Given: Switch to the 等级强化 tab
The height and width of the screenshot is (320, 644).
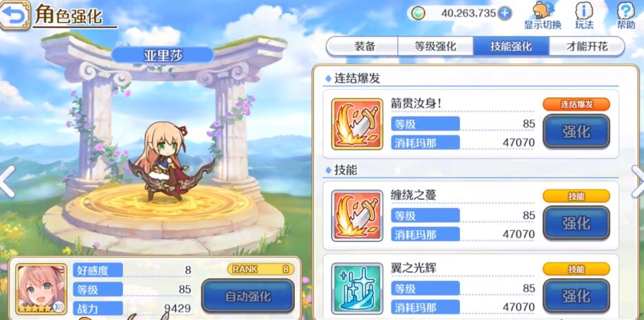Looking at the screenshot, I should click(435, 47).
